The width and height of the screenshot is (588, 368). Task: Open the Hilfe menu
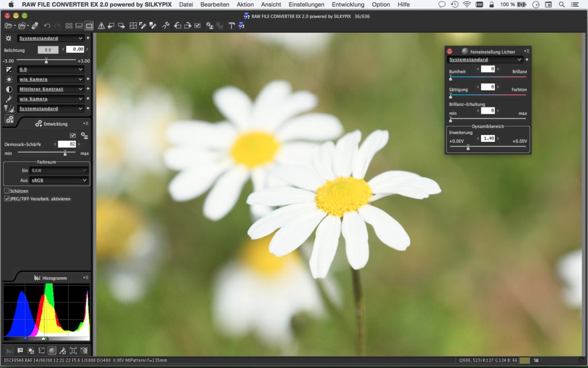(x=404, y=5)
